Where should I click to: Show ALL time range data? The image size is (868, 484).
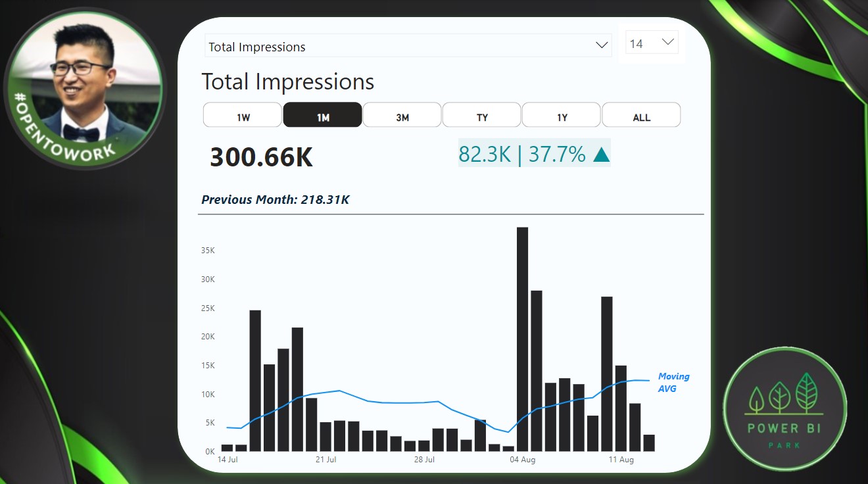point(641,116)
